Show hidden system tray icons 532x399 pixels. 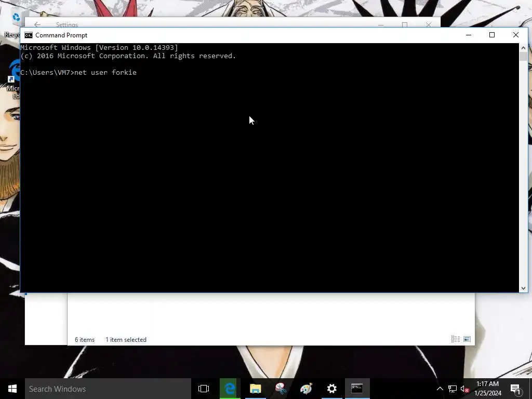coord(440,389)
